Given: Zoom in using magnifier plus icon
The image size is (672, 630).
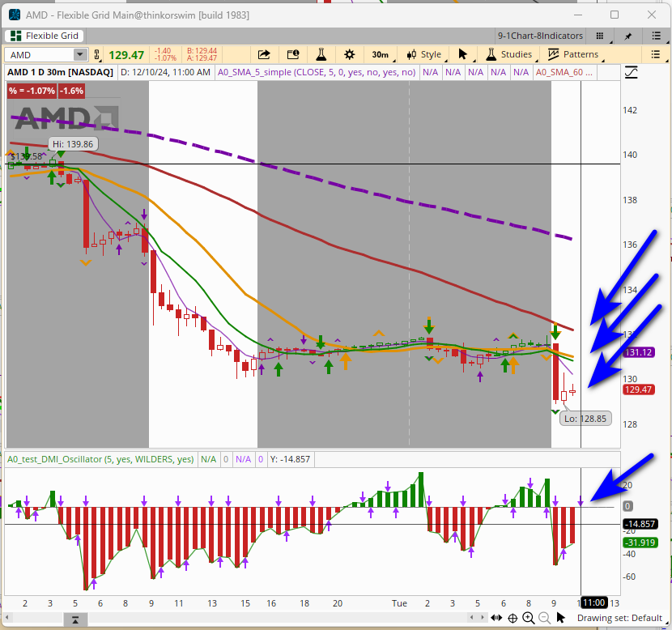Looking at the screenshot, I should 528,618.
